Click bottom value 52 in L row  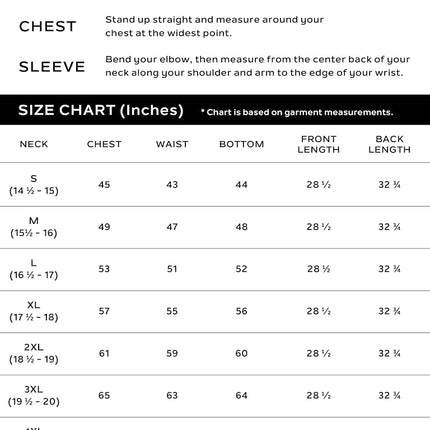pos(241,269)
